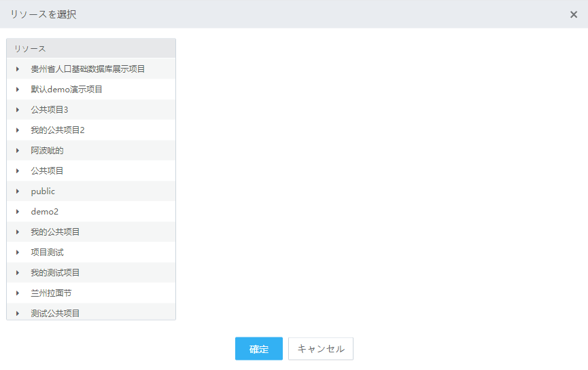Select the 我的测试项目 row text
This screenshot has width=588, height=370.
[x=55, y=273]
